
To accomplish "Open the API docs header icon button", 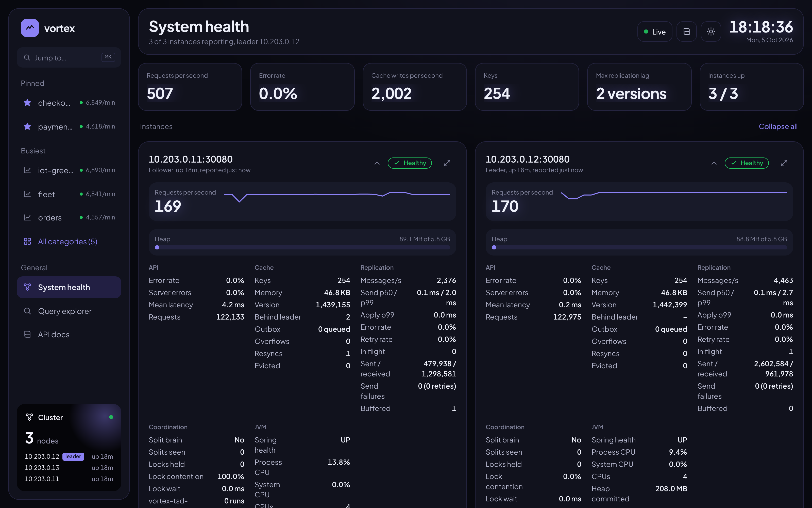I will (686, 31).
